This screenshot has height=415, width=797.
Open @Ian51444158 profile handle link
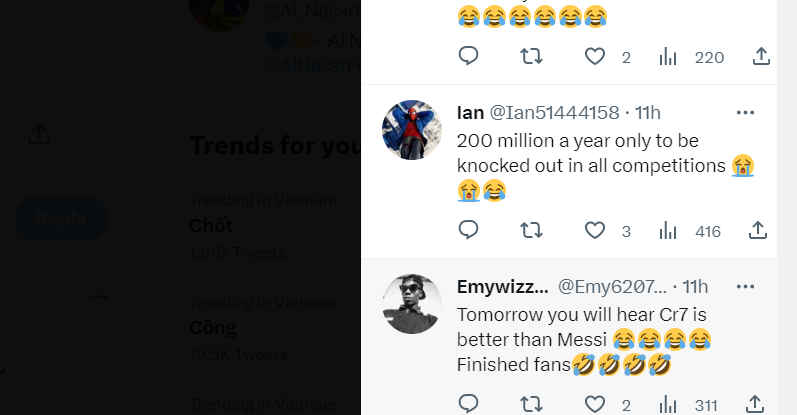tap(552, 112)
